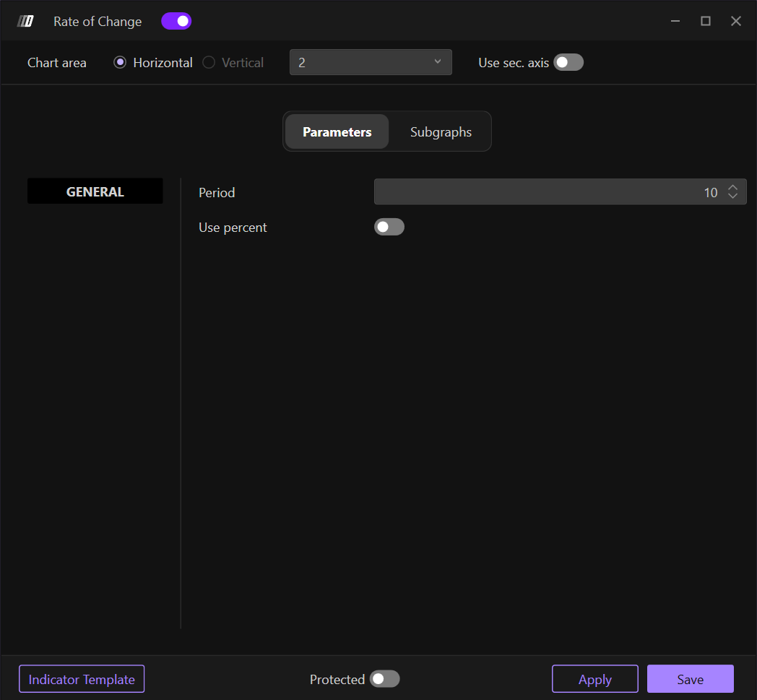
Task: Decrease Period with the down arrow
Action: click(733, 196)
